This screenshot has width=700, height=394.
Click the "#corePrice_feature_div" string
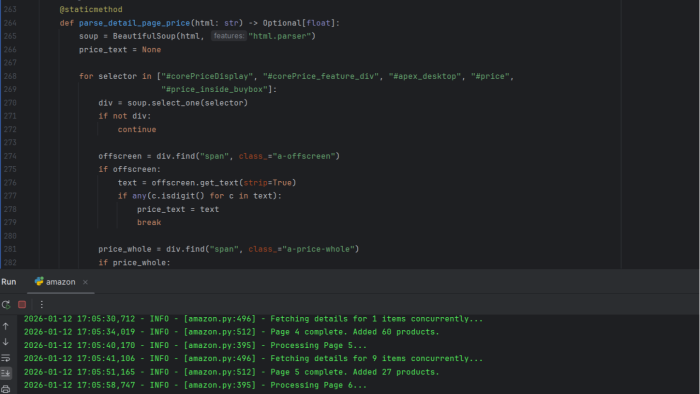click(x=321, y=76)
